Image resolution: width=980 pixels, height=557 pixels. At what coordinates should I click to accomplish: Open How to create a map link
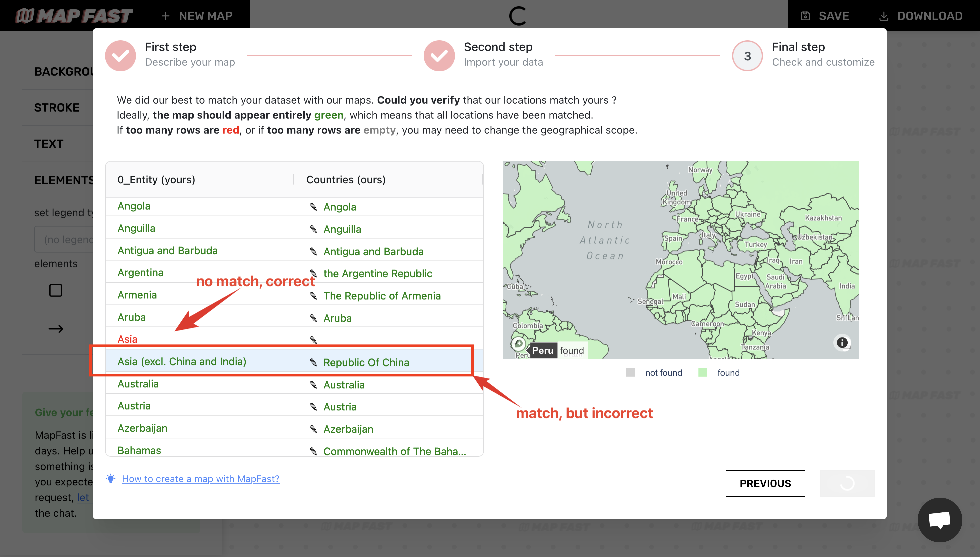(x=200, y=478)
